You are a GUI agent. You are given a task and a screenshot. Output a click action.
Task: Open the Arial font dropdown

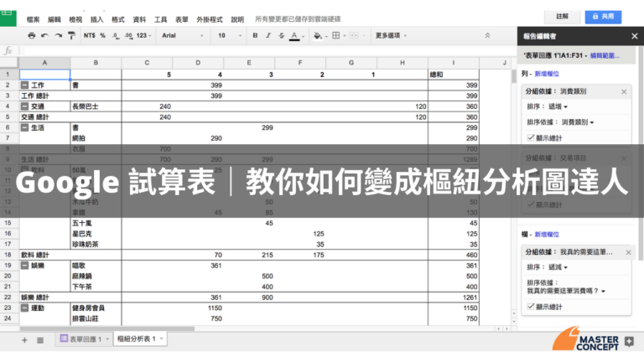(182, 36)
